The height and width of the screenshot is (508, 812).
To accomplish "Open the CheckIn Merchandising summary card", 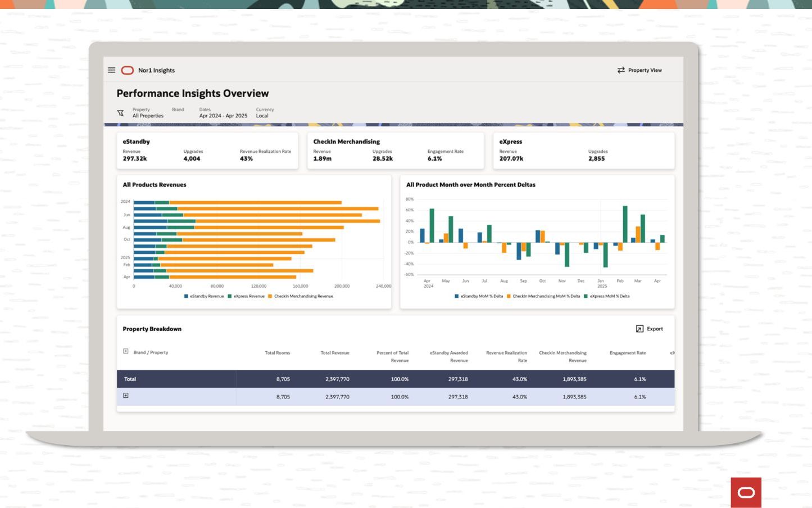I will pos(396,151).
